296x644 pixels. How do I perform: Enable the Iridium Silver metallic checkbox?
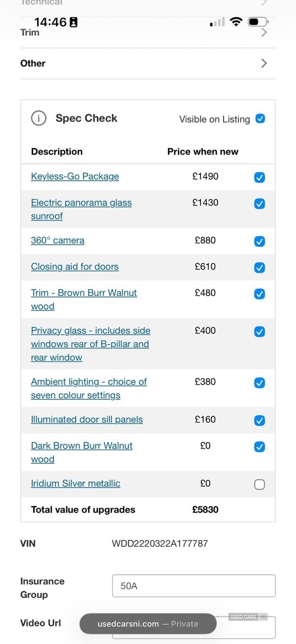pos(259,484)
